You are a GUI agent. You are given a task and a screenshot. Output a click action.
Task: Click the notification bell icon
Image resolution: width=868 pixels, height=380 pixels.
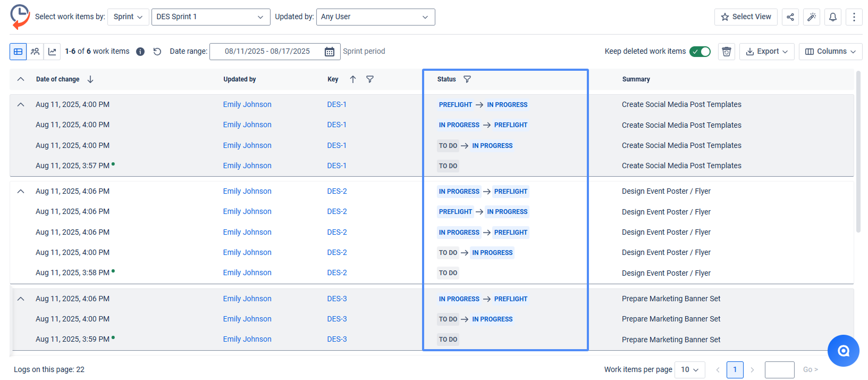(x=833, y=17)
